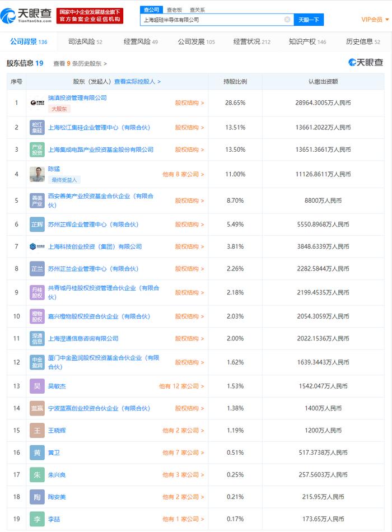392x532 pixels.
Task: Click the 上海科技创业投资 company logo
Action: click(x=37, y=246)
